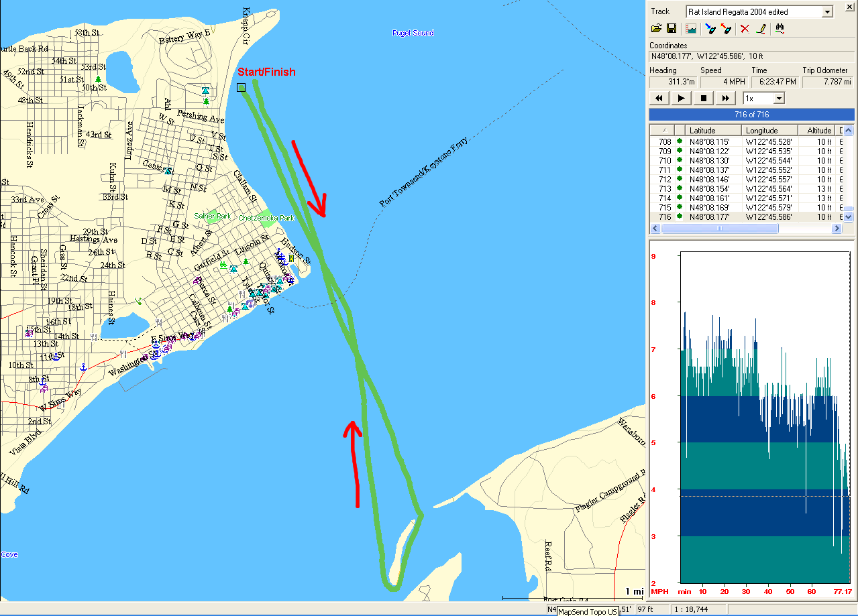Select the pencil edit track icon
Viewport: 858px width, 616px height.
pyautogui.click(x=761, y=29)
